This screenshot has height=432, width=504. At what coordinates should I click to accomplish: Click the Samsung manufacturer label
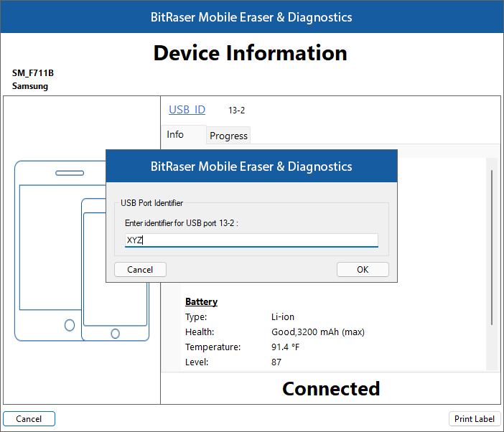point(30,86)
